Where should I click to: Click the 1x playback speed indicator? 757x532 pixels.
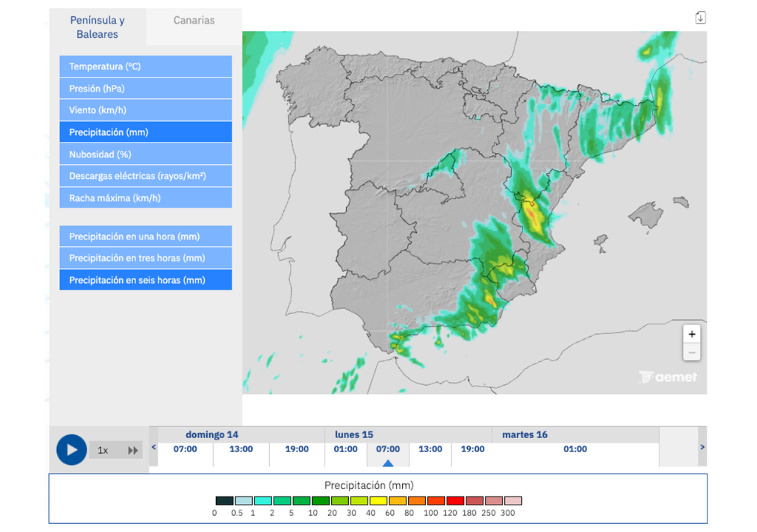tap(103, 450)
